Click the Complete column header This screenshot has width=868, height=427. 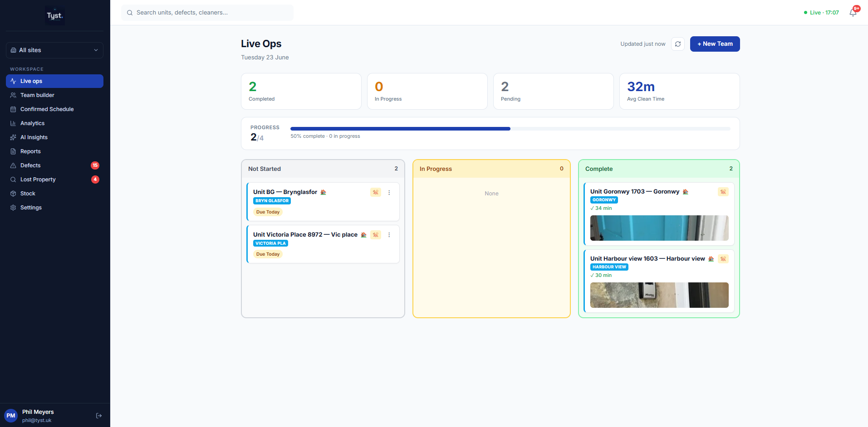[659, 169]
